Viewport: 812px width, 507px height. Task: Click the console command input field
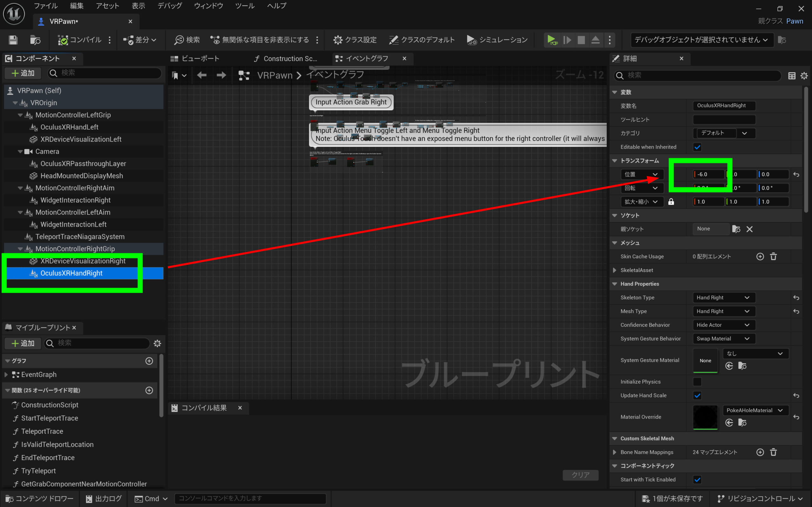250,499
